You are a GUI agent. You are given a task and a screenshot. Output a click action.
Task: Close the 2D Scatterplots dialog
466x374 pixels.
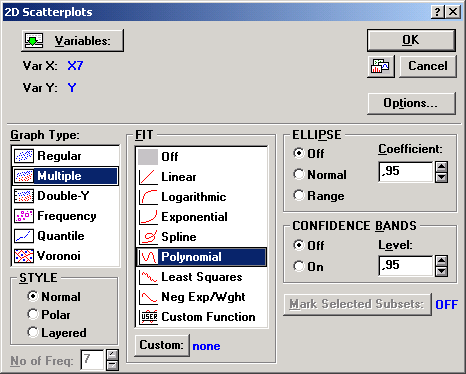tap(453, 12)
